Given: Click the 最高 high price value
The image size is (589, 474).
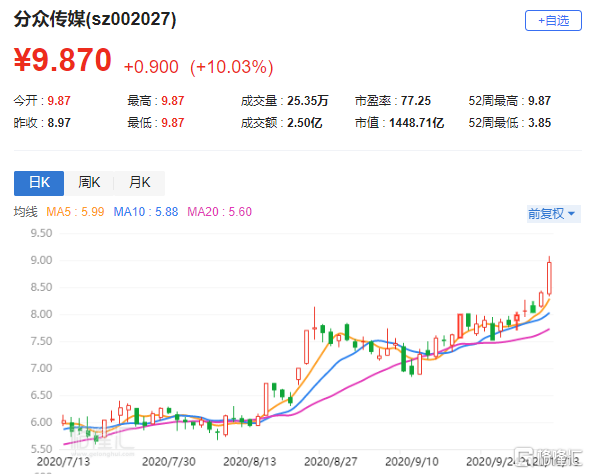Looking at the screenshot, I should [173, 101].
